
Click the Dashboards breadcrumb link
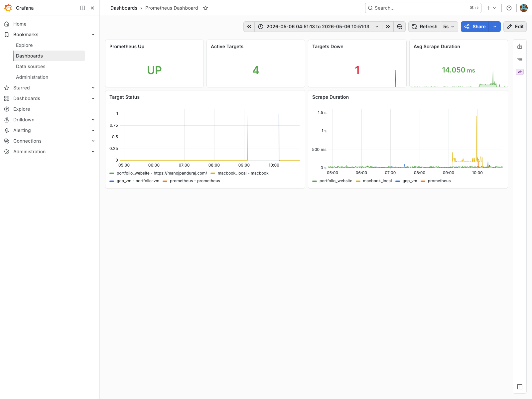pyautogui.click(x=124, y=8)
